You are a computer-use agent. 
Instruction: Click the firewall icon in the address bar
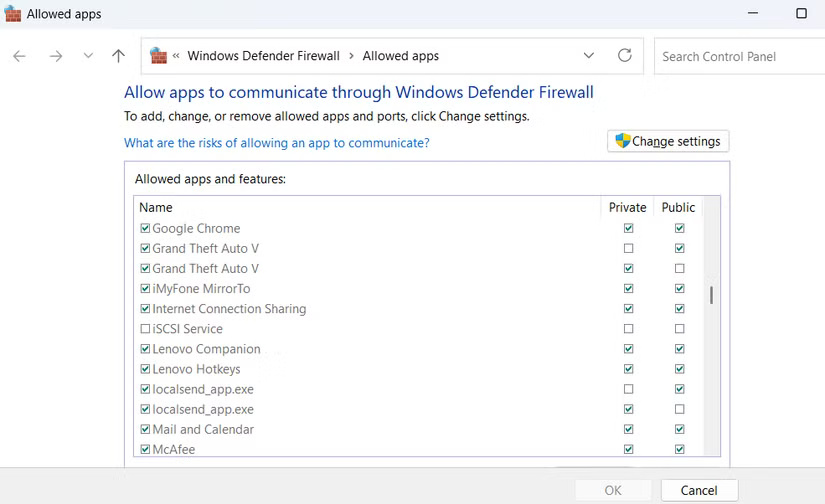[159, 56]
